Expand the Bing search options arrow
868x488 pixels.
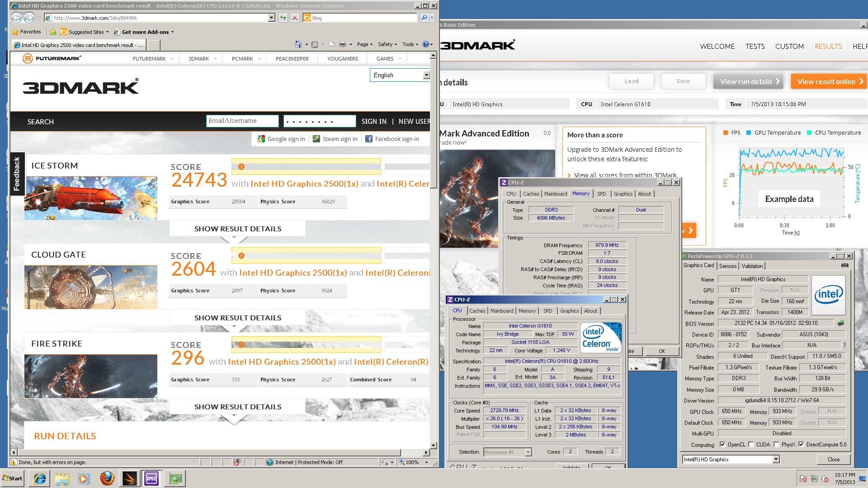[x=432, y=18]
